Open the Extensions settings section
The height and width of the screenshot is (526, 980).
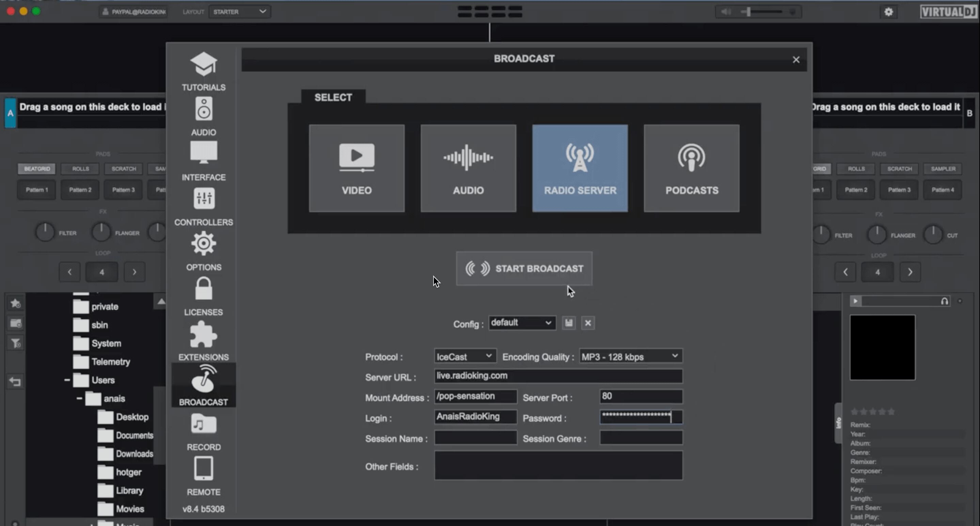pos(204,341)
